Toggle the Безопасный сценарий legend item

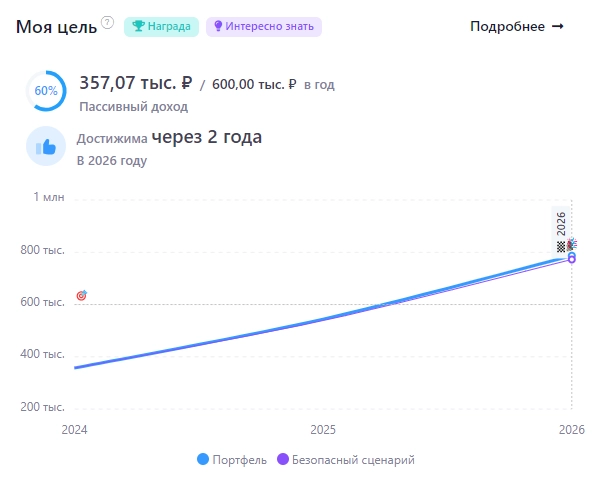(x=346, y=460)
